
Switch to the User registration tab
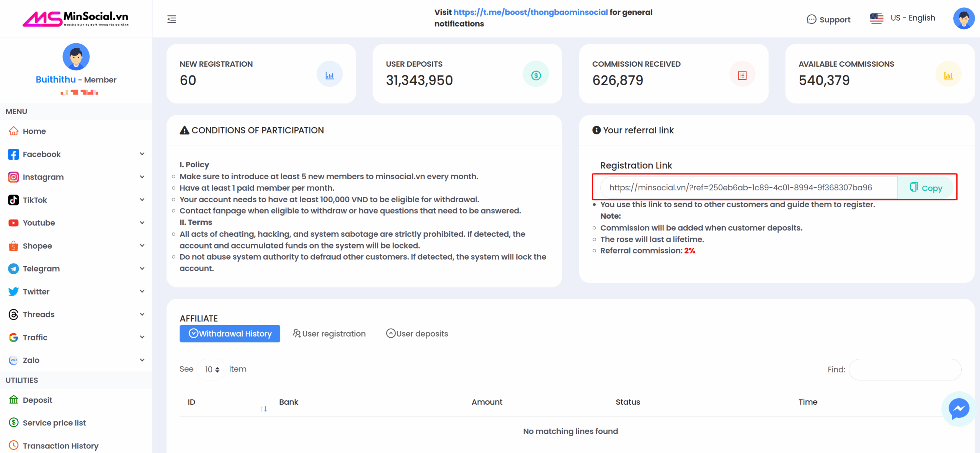[329, 334]
